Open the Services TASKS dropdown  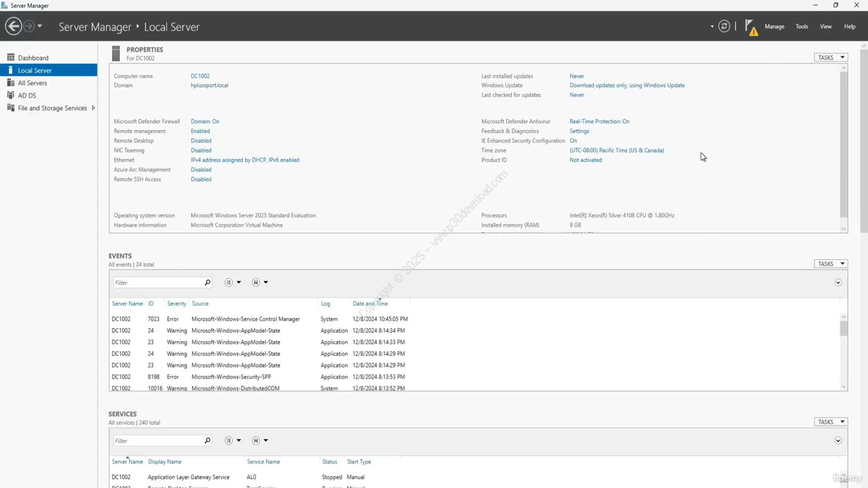coord(831,422)
